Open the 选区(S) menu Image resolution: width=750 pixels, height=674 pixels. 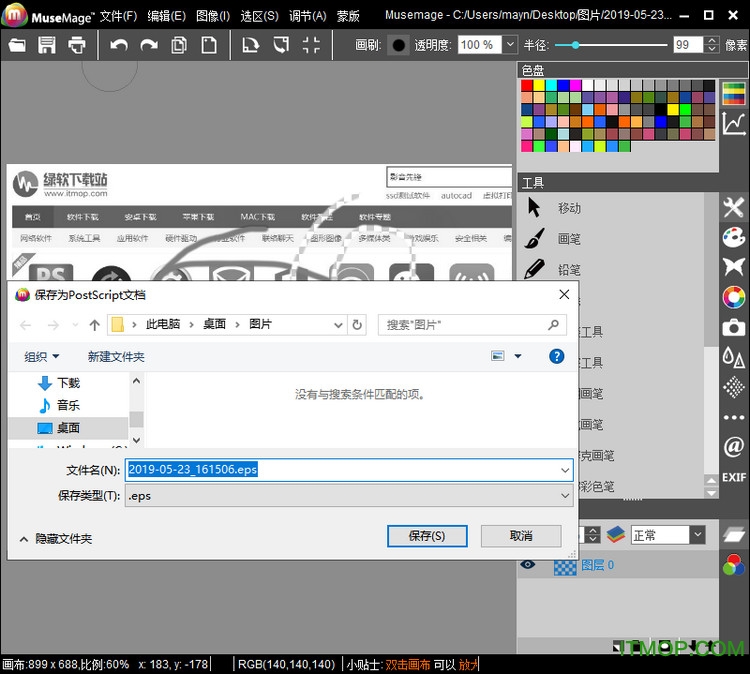tap(259, 16)
